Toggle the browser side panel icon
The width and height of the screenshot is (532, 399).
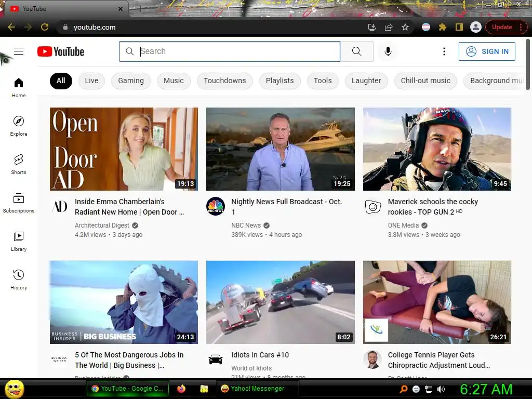pos(459,27)
